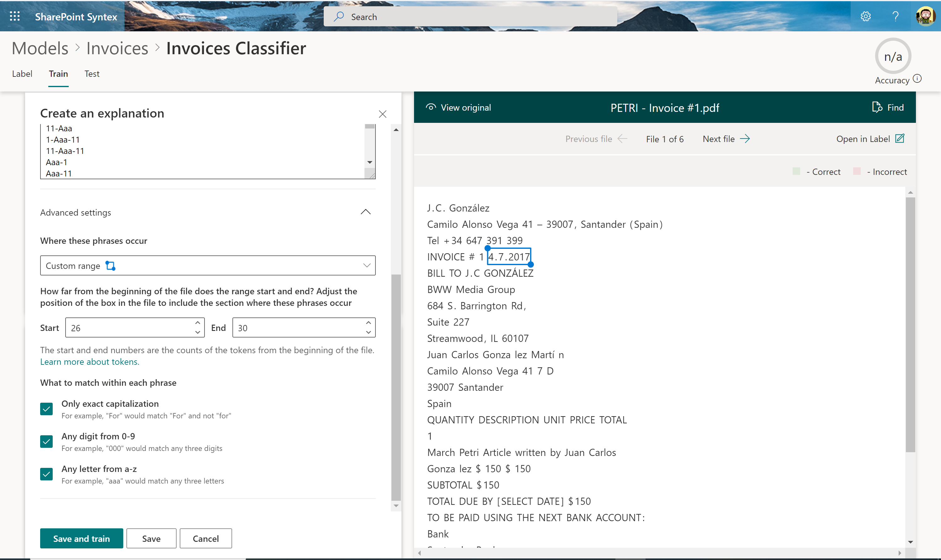Click the user profile avatar
The image size is (941, 560).
click(926, 16)
